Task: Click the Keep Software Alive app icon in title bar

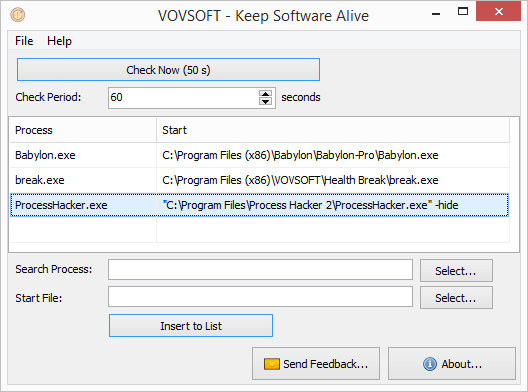Action: point(17,15)
